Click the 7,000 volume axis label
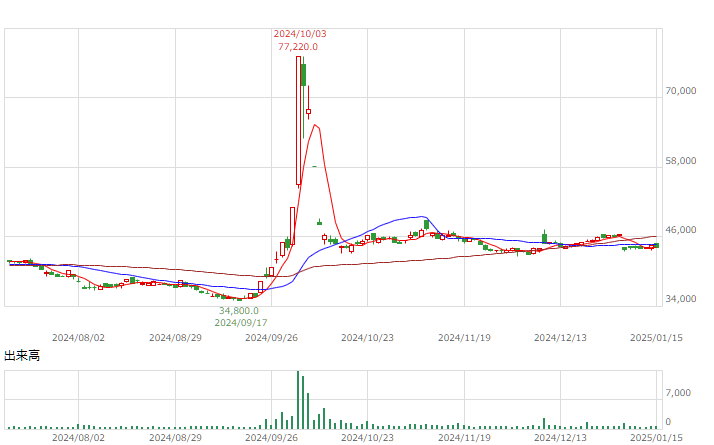Viewport: 714px width, 445px height. (678, 393)
